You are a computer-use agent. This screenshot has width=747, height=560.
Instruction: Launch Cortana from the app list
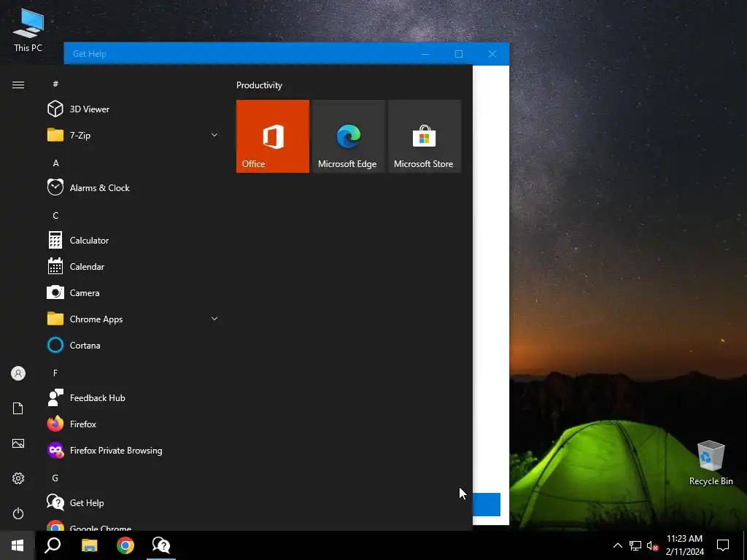[133, 345]
